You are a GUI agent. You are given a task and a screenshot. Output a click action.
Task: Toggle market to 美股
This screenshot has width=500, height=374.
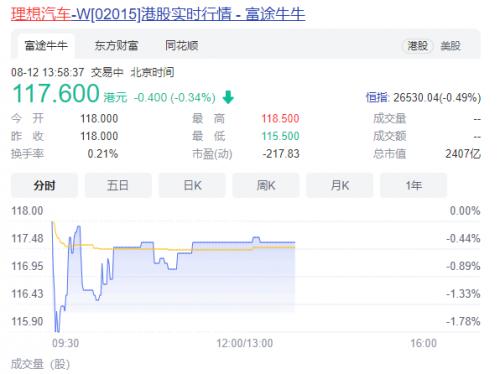450,46
